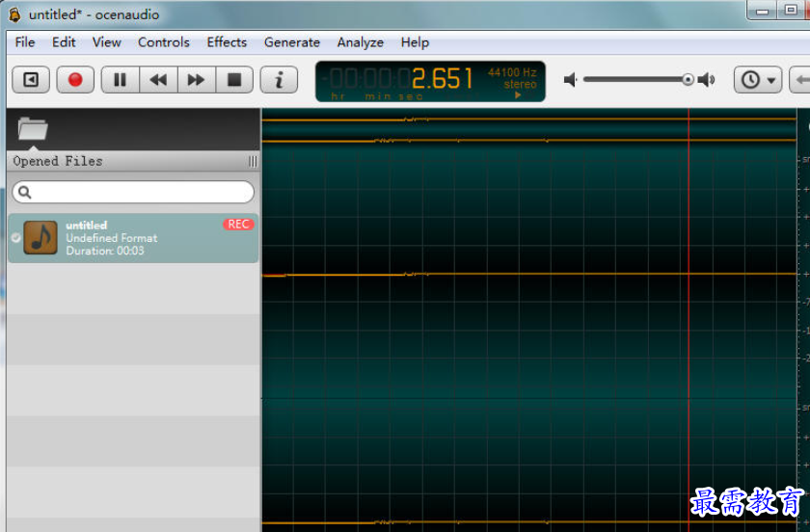This screenshot has width=810, height=532.
Task: Open the Generate menu
Action: pos(292,42)
